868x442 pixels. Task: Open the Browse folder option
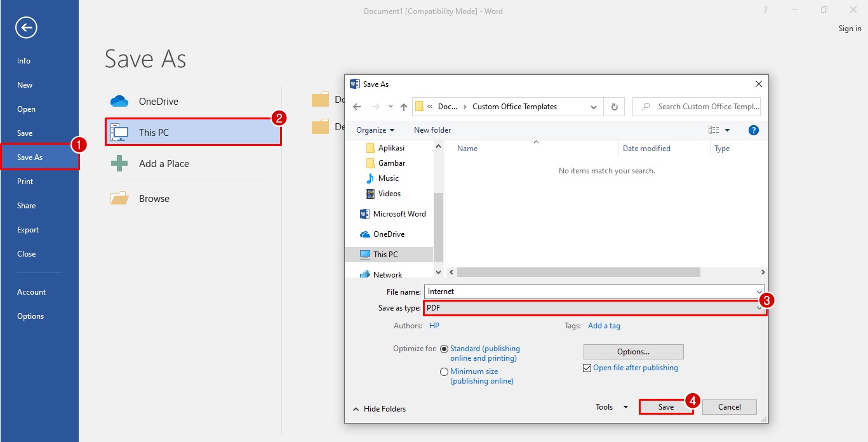[154, 198]
